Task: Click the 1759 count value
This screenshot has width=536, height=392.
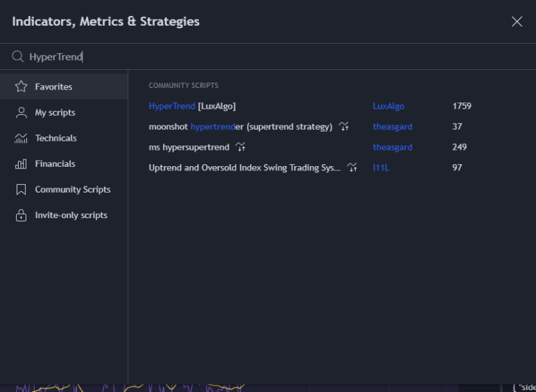Action: point(462,106)
